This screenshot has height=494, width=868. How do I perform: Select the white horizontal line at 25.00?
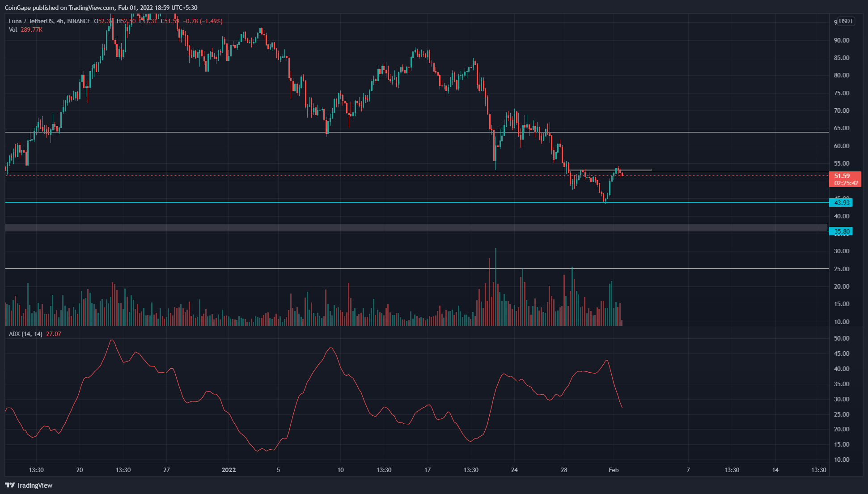tap(313, 268)
